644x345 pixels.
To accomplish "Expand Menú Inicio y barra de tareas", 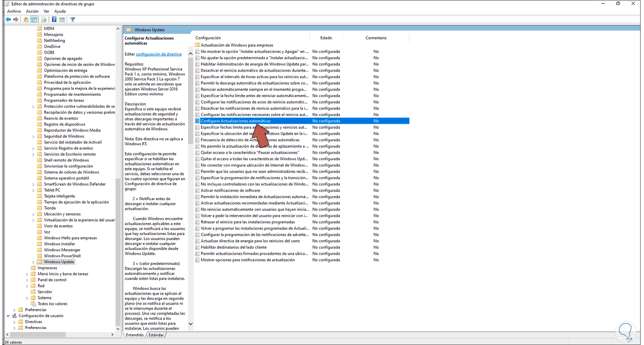I will tap(27, 274).
